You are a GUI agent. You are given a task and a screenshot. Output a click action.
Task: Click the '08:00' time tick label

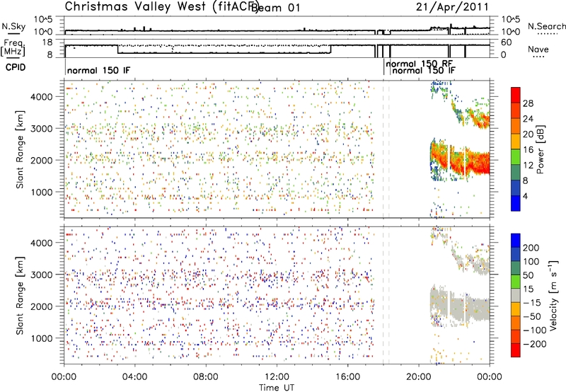point(206,376)
